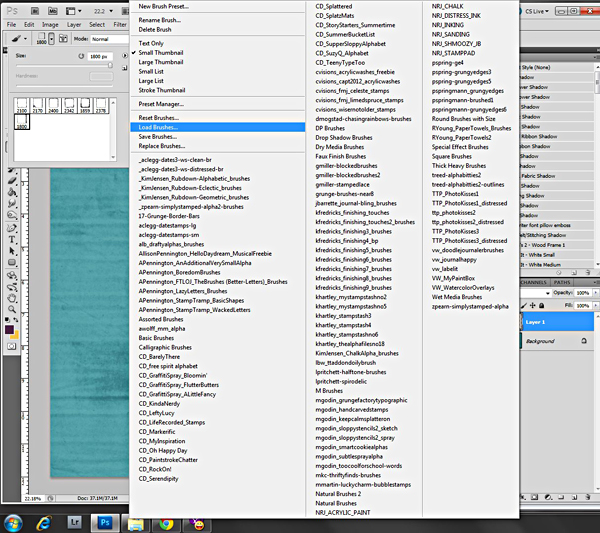The image size is (600, 533).
Task: Load the NRJ_CHALK brush set
Action: click(x=447, y=6)
